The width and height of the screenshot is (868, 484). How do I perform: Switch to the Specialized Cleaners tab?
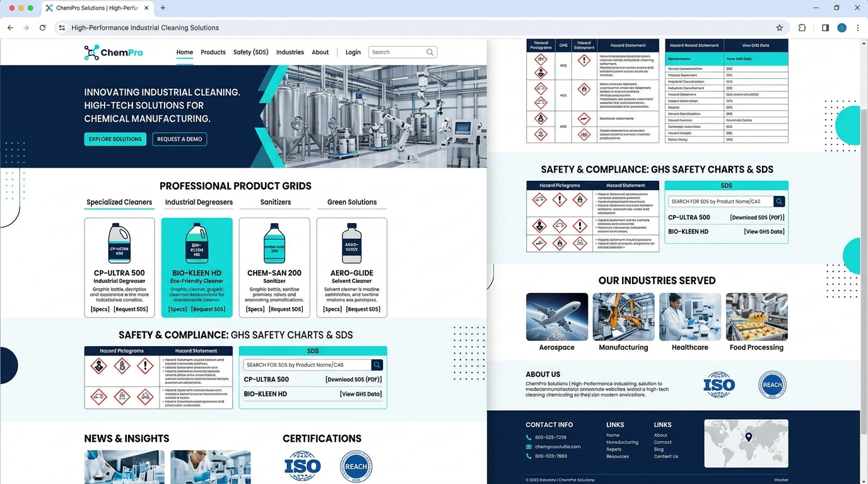click(119, 202)
